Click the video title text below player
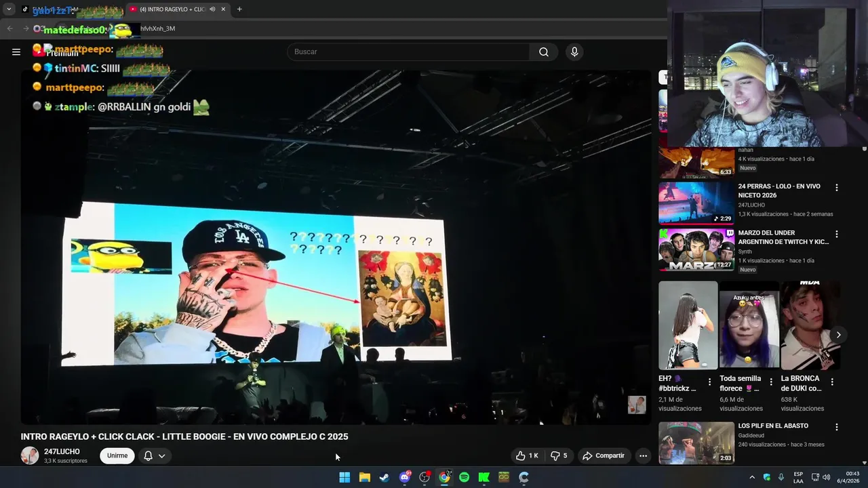868x488 pixels. pyautogui.click(x=184, y=437)
